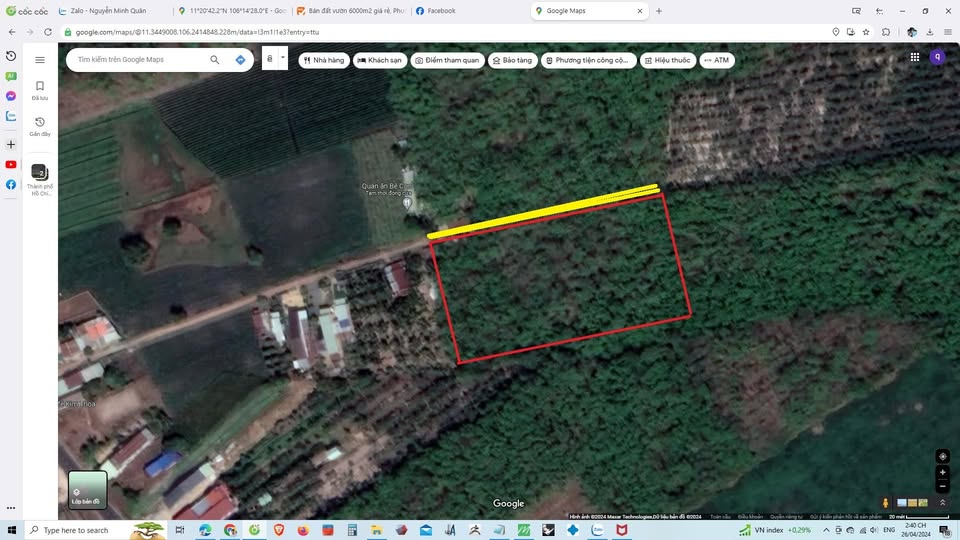960x540 pixels.
Task: Toggle the map layer thumbnail Lớp bản đồ
Action: tap(88, 489)
